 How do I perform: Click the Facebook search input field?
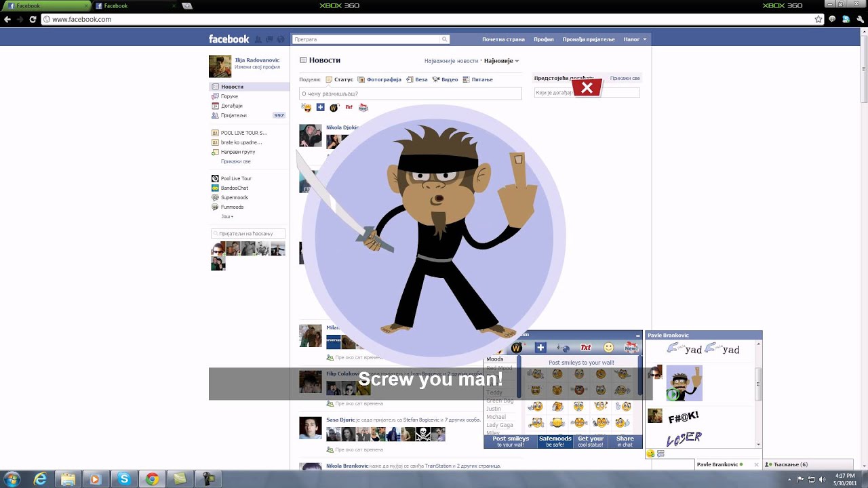[x=366, y=39]
